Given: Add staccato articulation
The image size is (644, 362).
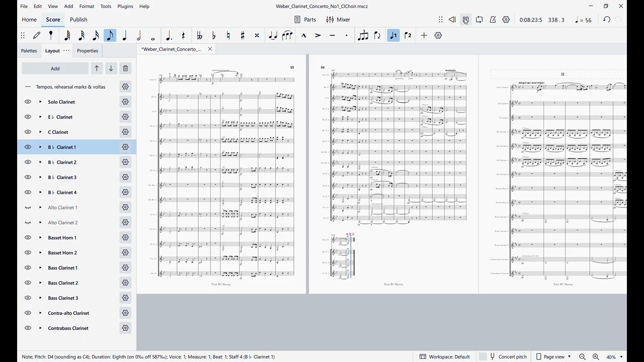Looking at the screenshot, I should point(347,35).
